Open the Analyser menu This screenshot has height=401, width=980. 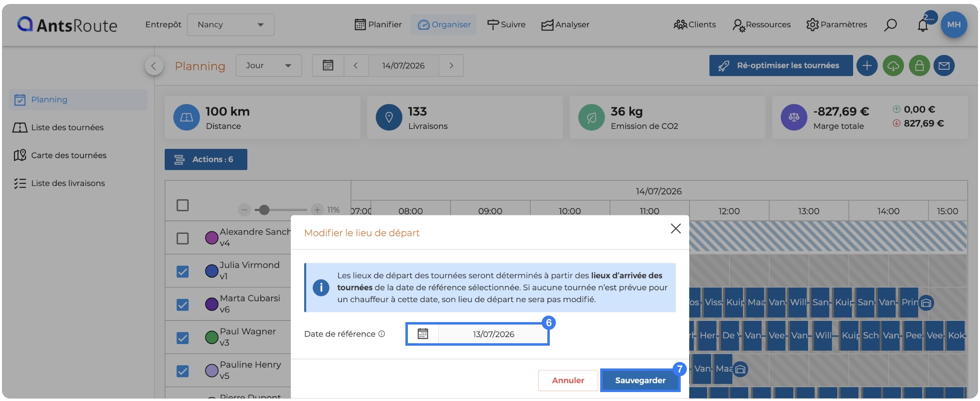565,25
